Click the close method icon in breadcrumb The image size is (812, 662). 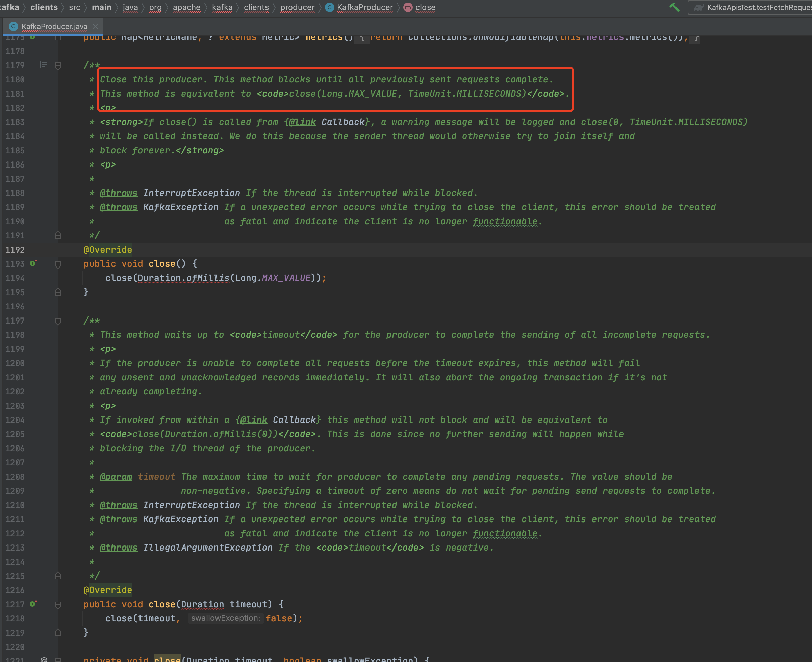pyautogui.click(x=408, y=8)
